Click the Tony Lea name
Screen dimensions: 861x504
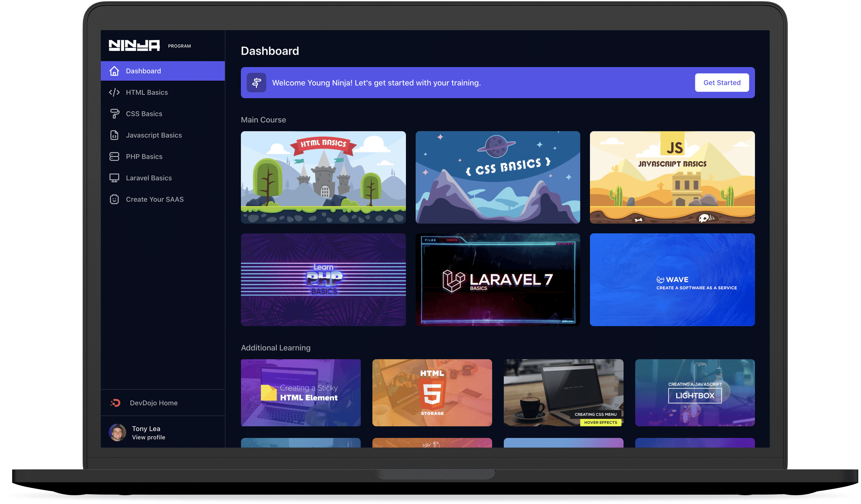(146, 429)
